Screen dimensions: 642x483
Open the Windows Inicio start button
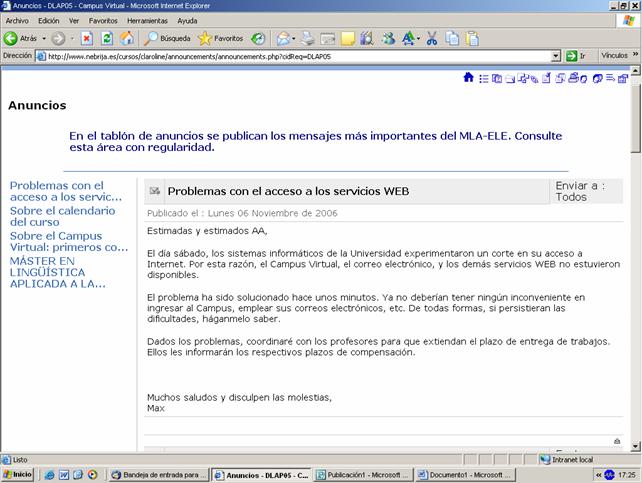[x=17, y=474]
